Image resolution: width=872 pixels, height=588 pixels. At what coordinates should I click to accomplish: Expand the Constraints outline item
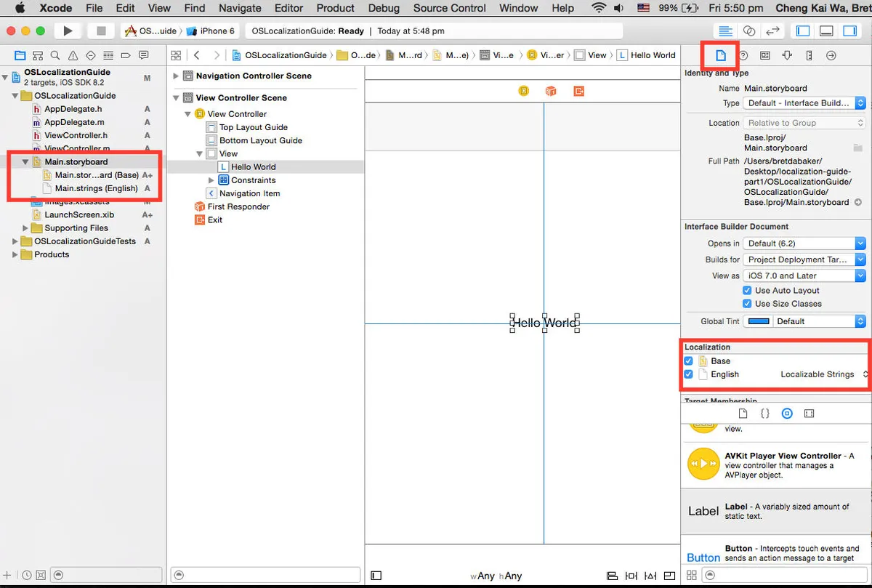[x=211, y=180]
